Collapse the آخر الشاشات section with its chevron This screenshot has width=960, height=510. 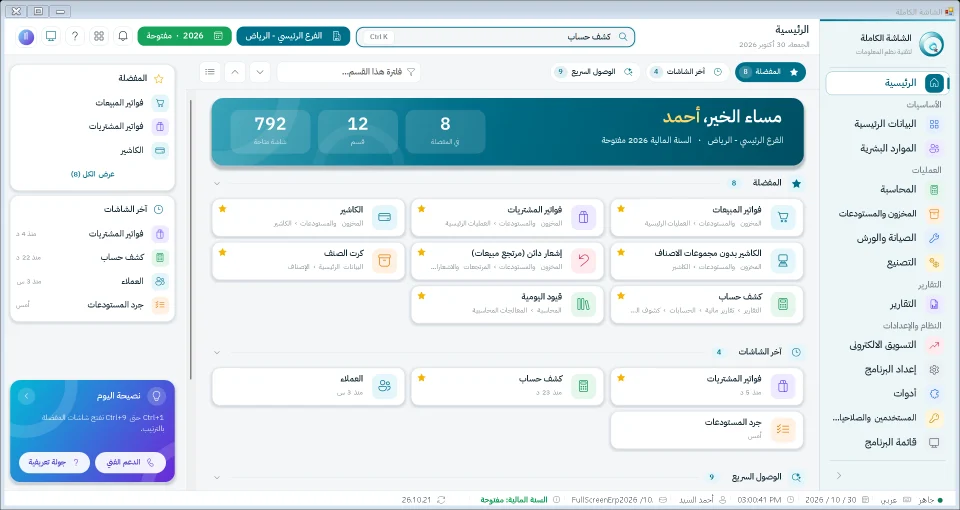point(217,352)
